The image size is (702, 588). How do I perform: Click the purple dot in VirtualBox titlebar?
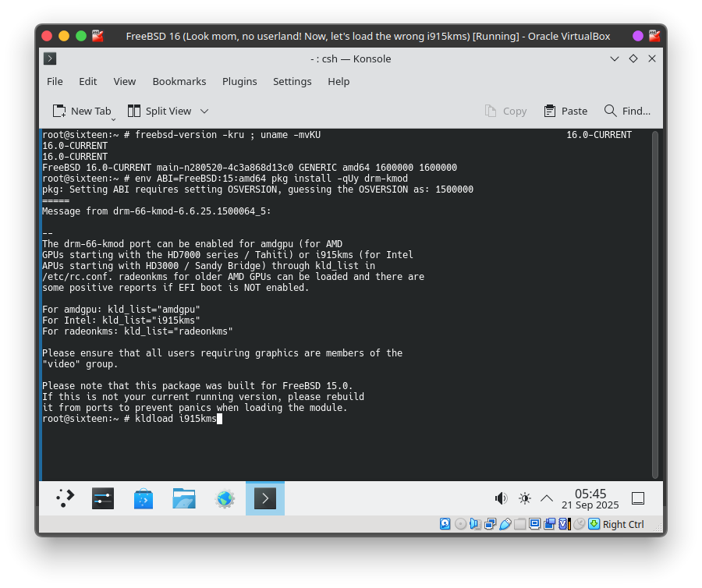[638, 36]
